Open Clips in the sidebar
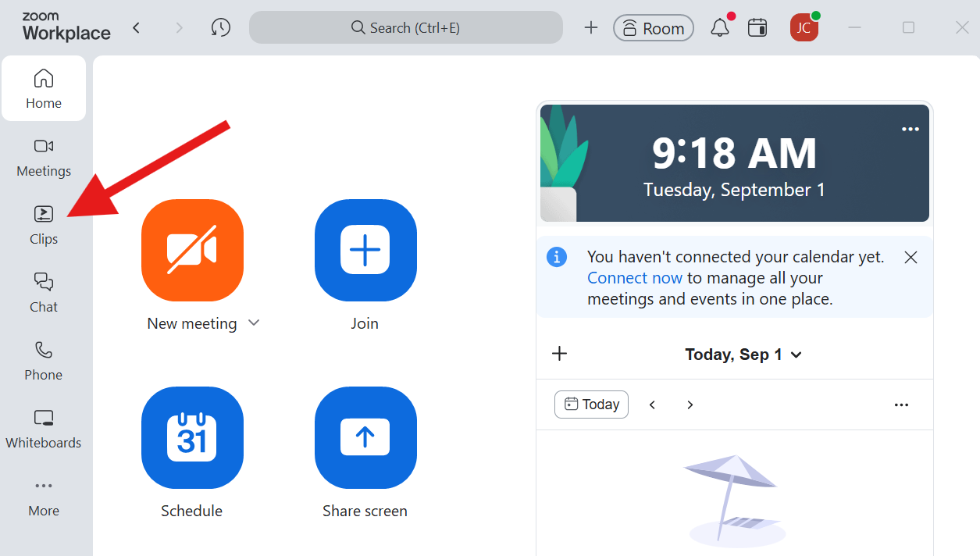 coord(44,225)
